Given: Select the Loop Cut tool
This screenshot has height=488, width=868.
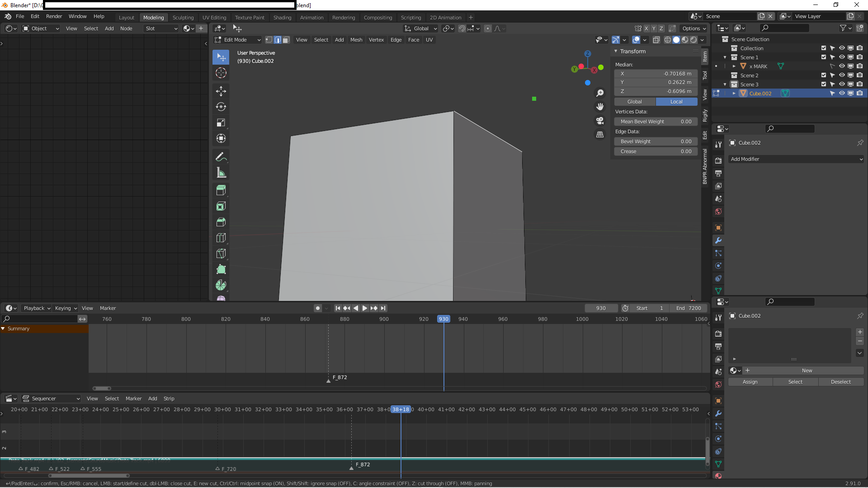Looking at the screenshot, I should pyautogui.click(x=221, y=238).
